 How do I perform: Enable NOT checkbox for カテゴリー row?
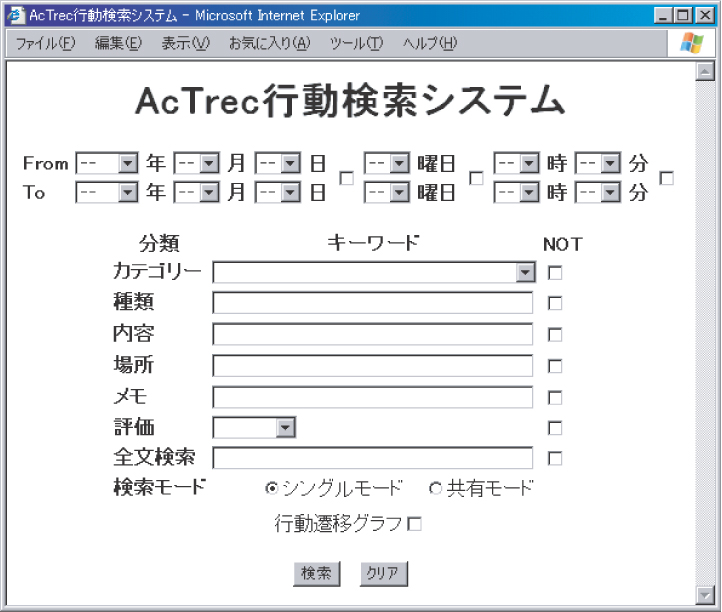[555, 273]
